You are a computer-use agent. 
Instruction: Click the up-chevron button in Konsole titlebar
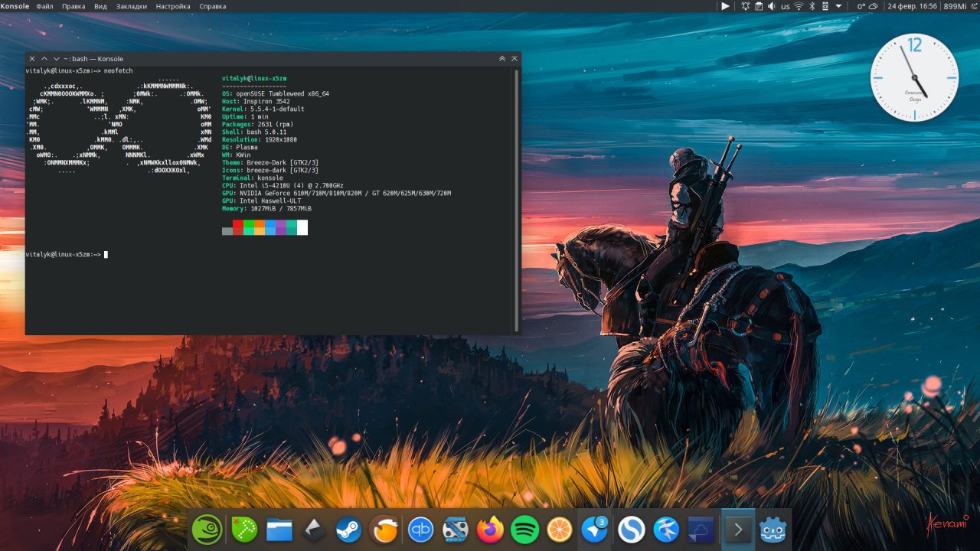44,59
